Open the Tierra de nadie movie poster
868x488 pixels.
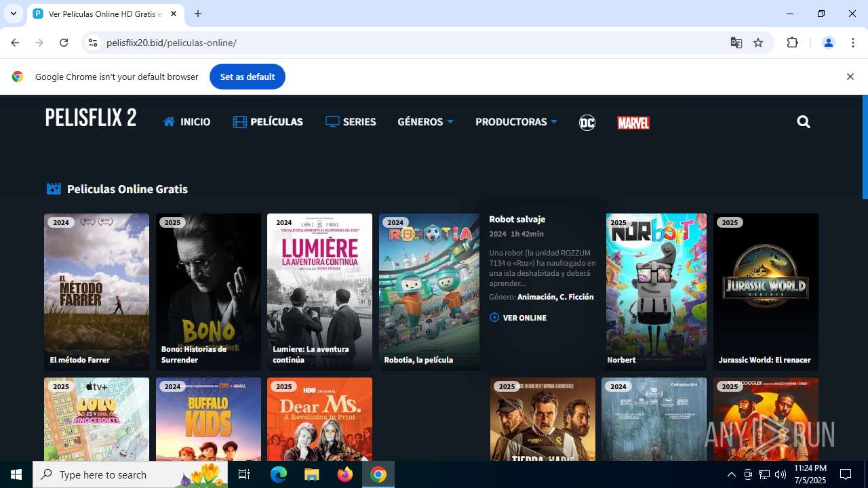[x=542, y=419]
